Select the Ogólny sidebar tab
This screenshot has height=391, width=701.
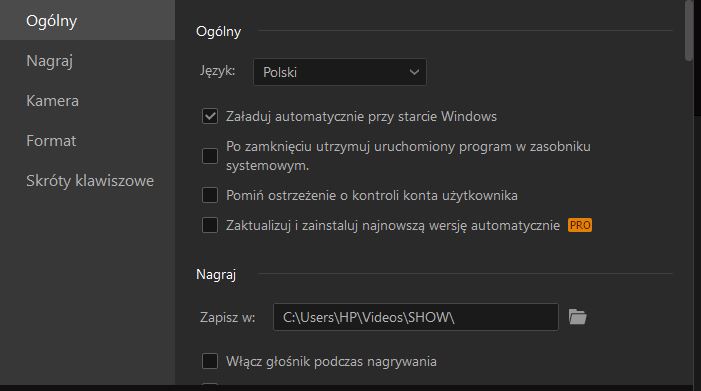coord(87,21)
